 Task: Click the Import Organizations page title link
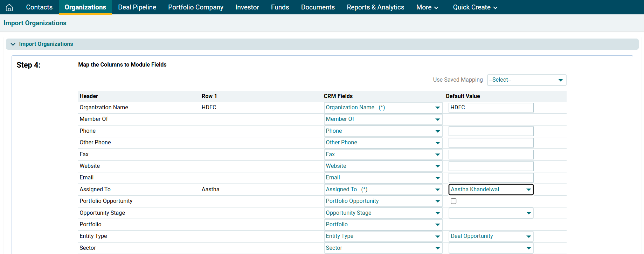click(x=35, y=23)
